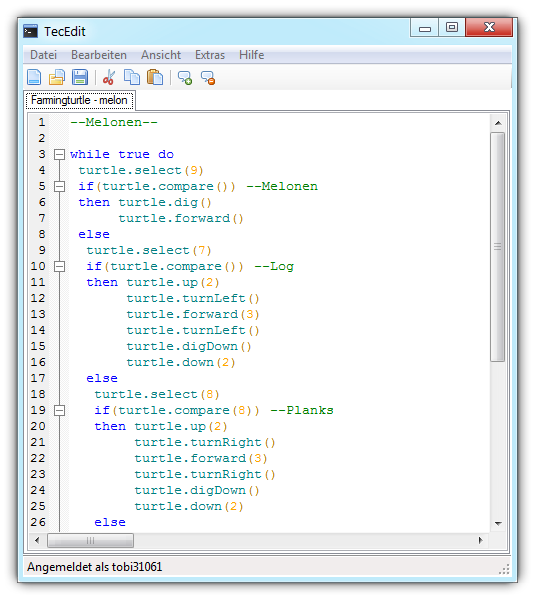Click the red minus chat icon

(x=208, y=78)
